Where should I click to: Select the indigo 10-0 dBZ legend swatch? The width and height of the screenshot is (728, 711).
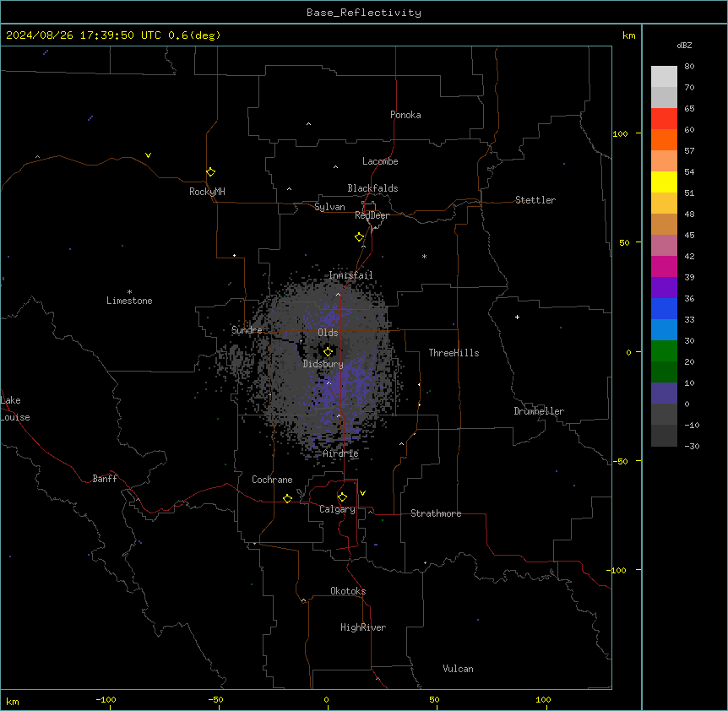tap(664, 393)
